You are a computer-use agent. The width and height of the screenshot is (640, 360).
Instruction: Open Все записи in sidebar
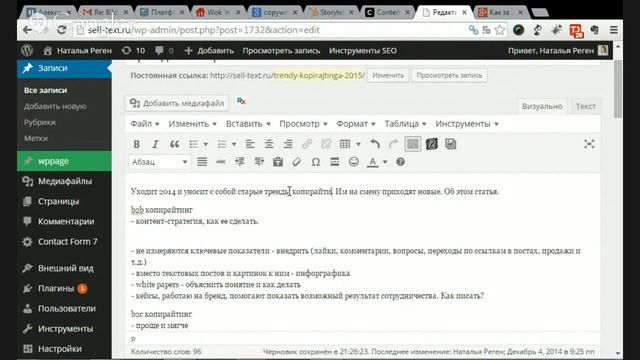45,90
